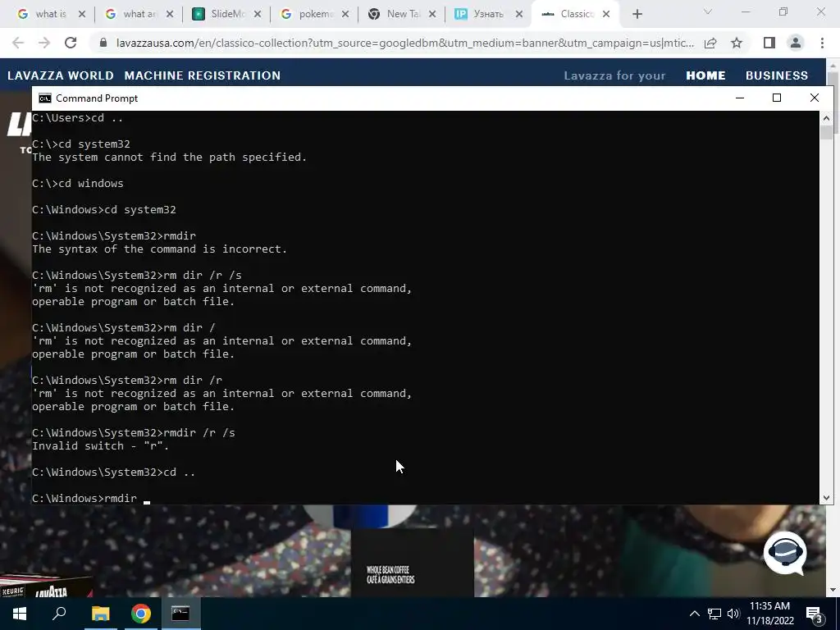Image resolution: width=840 pixels, height=630 pixels.
Task: Click the Command Prompt scrollbar down arrow
Action: point(826,498)
